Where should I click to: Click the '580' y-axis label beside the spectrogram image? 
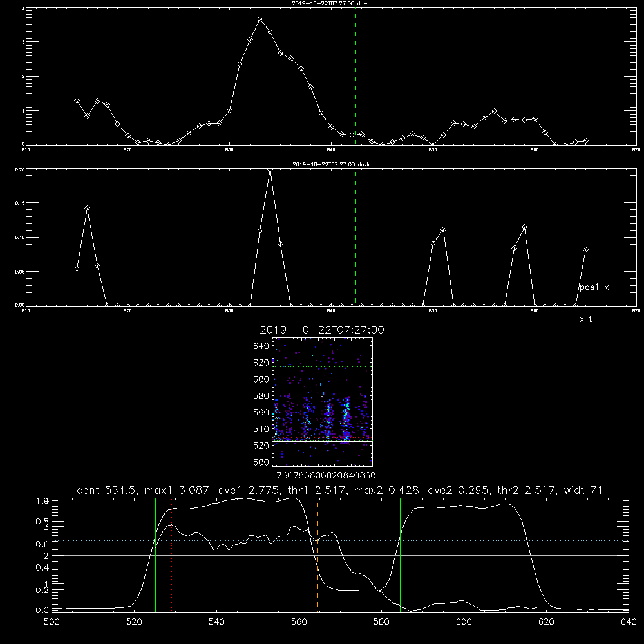click(261, 396)
